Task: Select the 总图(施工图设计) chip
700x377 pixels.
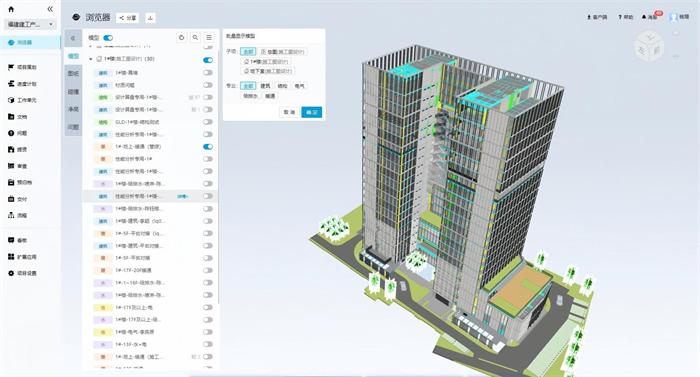Action: point(283,52)
